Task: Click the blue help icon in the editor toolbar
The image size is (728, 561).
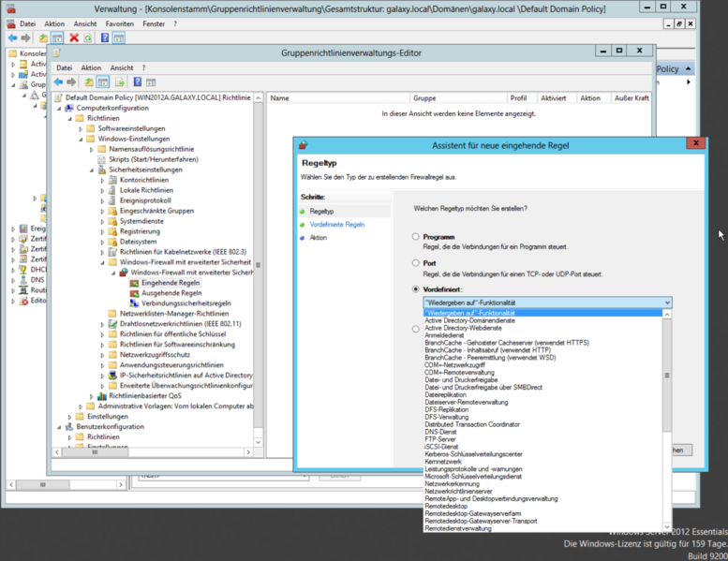Action: (137, 82)
